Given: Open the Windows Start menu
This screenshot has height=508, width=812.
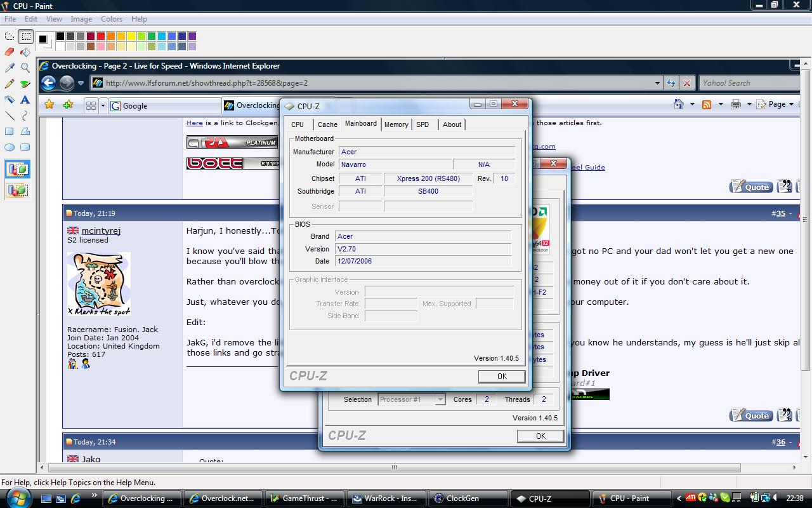Looking at the screenshot, I should (19, 498).
